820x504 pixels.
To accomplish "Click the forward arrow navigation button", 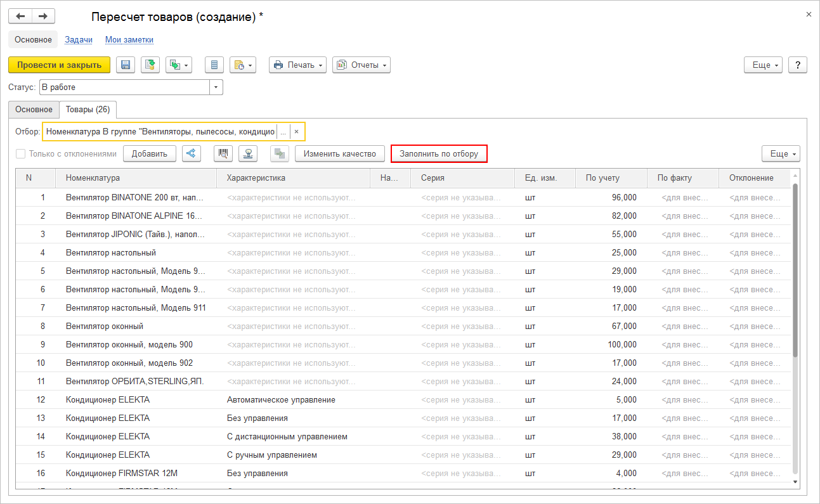I will [x=43, y=16].
